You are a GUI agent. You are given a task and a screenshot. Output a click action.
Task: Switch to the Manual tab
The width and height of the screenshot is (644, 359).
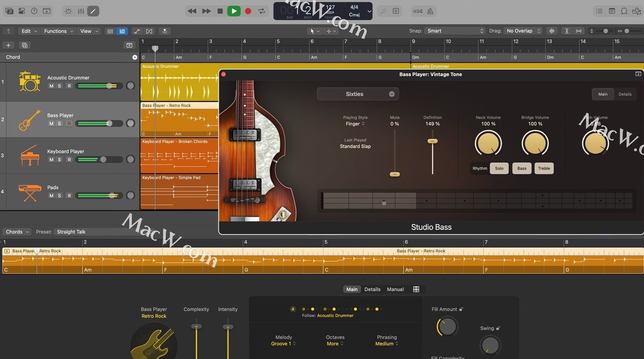(x=395, y=289)
